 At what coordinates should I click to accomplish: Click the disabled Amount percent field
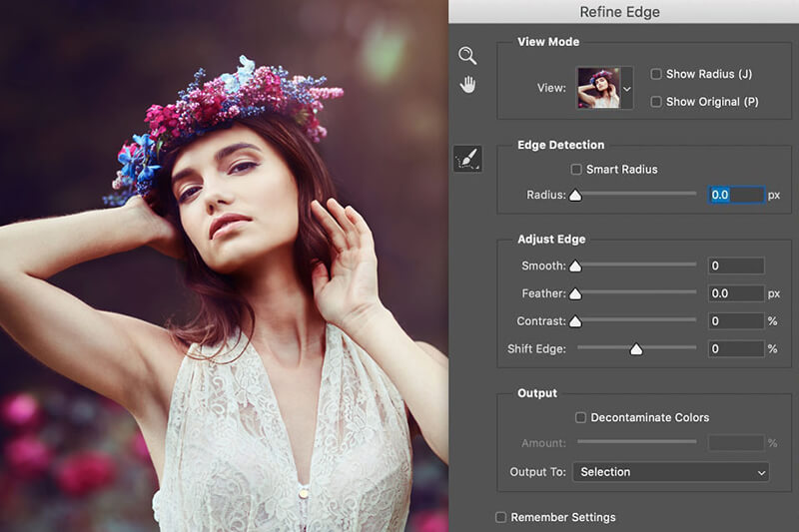[736, 443]
